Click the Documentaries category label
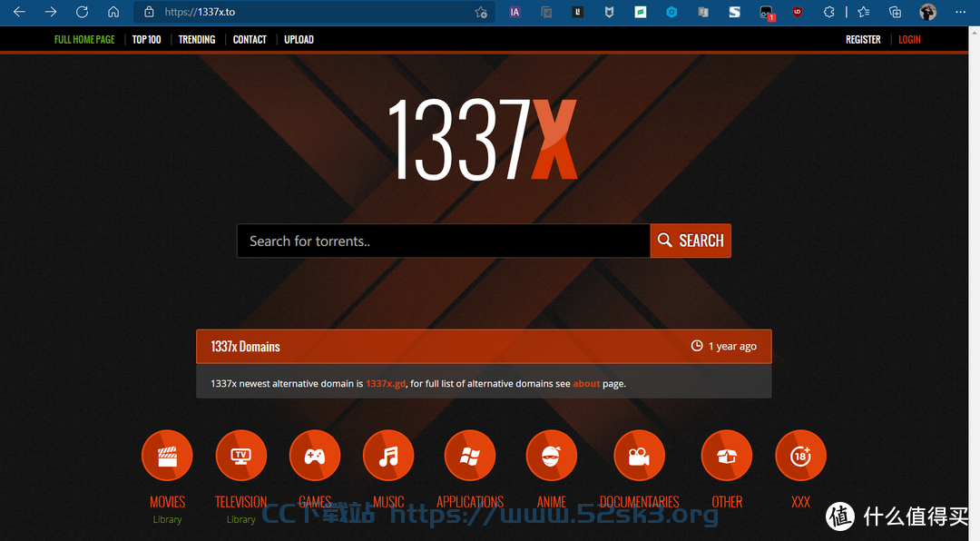 coord(640,502)
